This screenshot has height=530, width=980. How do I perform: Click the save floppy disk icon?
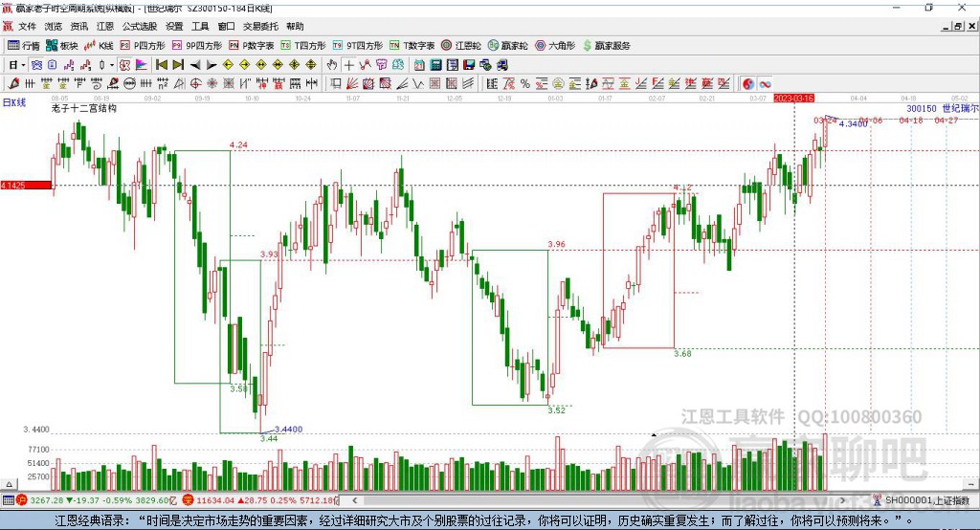click(469, 65)
